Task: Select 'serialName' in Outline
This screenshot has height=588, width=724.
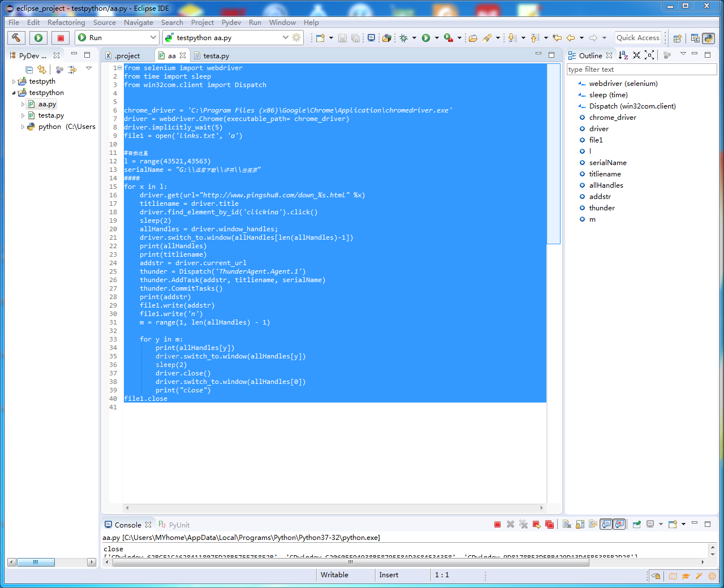Action: 608,163
